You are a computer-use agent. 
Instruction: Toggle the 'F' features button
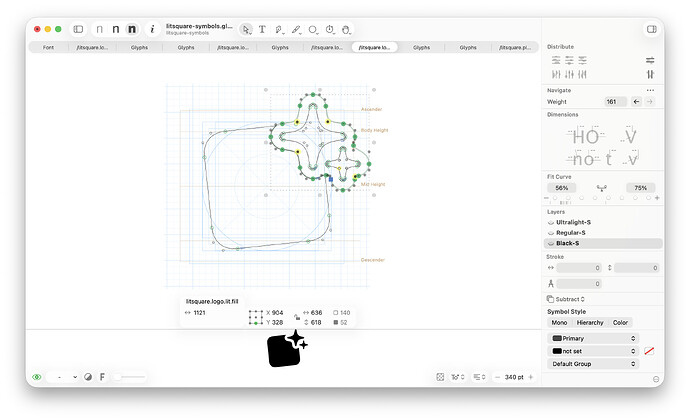click(x=102, y=377)
